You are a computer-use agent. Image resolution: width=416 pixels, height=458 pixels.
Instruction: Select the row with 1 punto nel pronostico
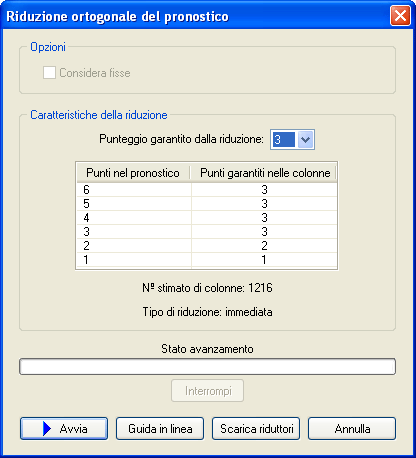tap(207, 260)
